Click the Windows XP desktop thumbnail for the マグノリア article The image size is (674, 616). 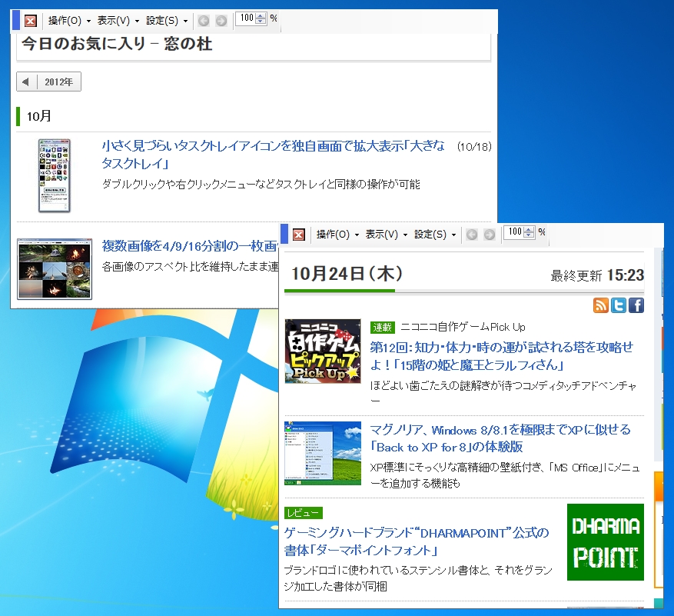coord(323,452)
